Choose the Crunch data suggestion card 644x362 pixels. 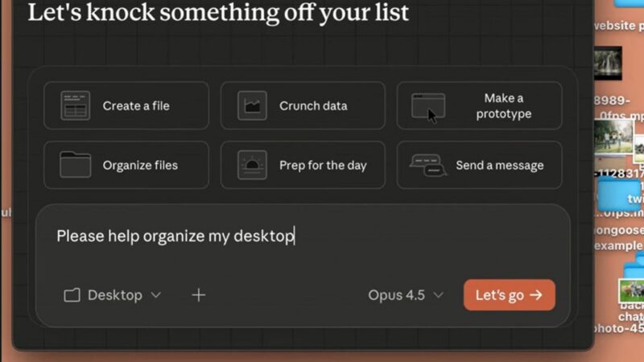coord(303,105)
